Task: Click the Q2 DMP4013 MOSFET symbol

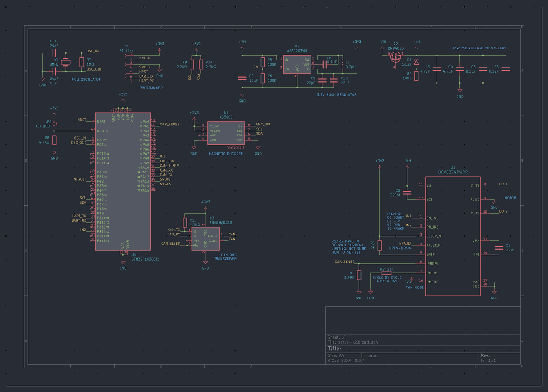Action: coord(396,57)
